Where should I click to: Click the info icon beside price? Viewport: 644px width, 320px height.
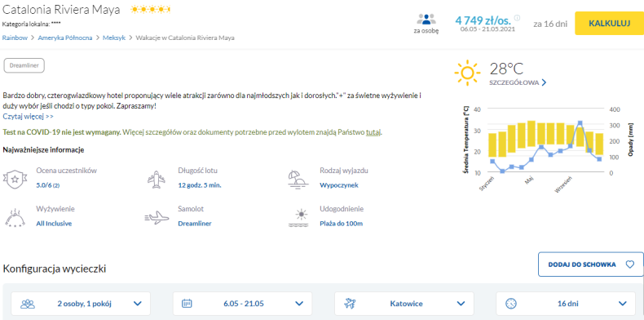[517, 18]
